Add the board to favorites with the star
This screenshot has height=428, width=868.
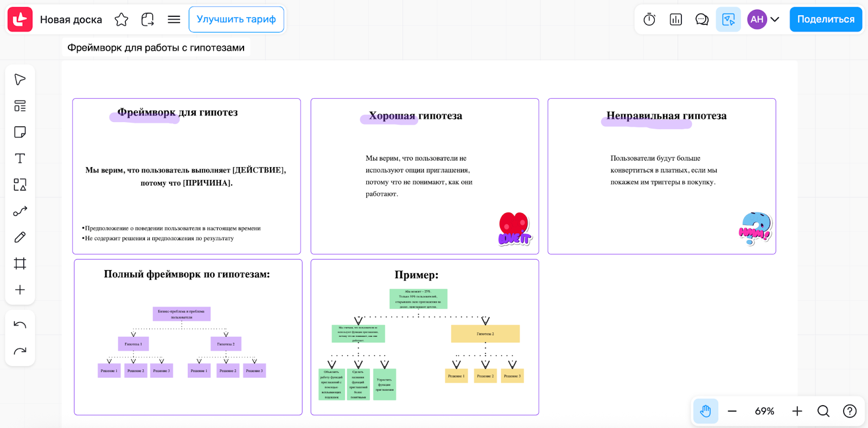click(x=122, y=20)
